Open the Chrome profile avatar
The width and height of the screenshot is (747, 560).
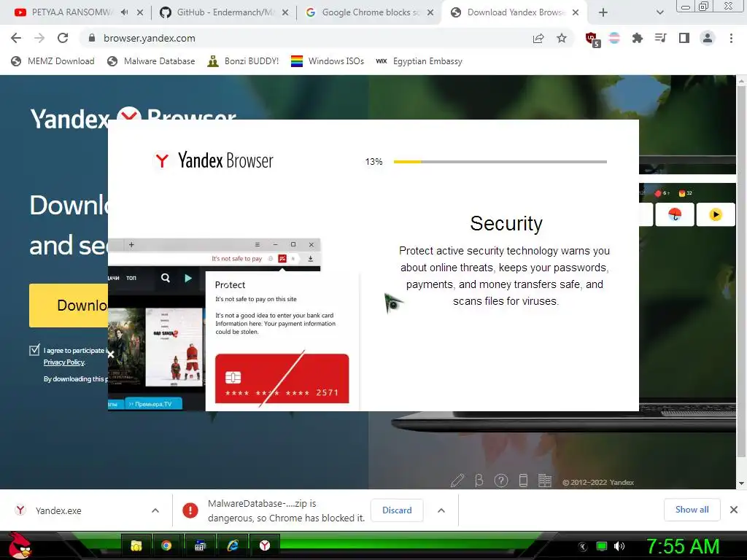click(x=708, y=38)
